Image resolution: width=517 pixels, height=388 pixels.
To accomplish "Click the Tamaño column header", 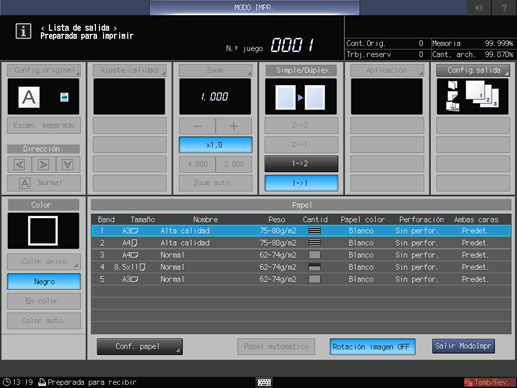I will 143,219.
